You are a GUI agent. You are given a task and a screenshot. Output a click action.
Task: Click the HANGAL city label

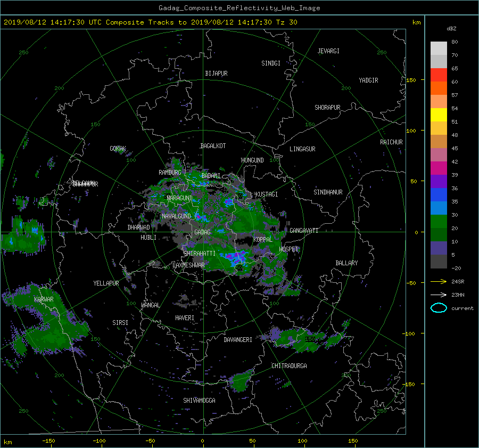[150, 305]
